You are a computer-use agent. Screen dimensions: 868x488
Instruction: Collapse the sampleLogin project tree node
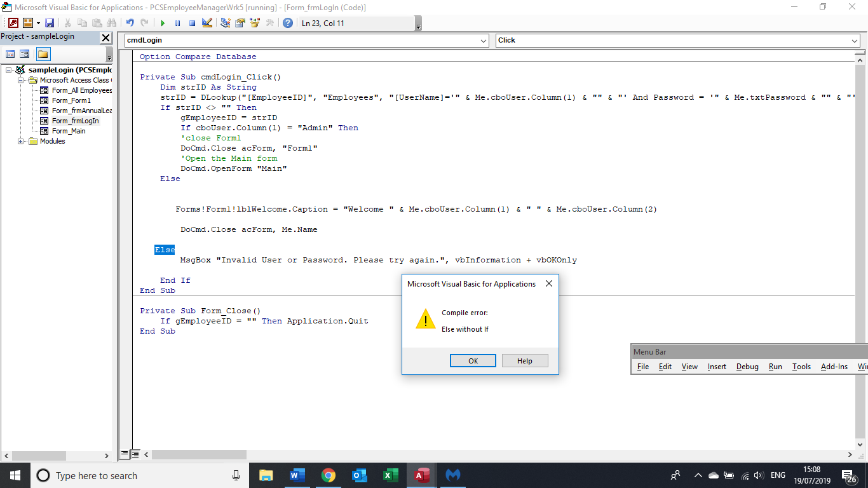coord(8,70)
